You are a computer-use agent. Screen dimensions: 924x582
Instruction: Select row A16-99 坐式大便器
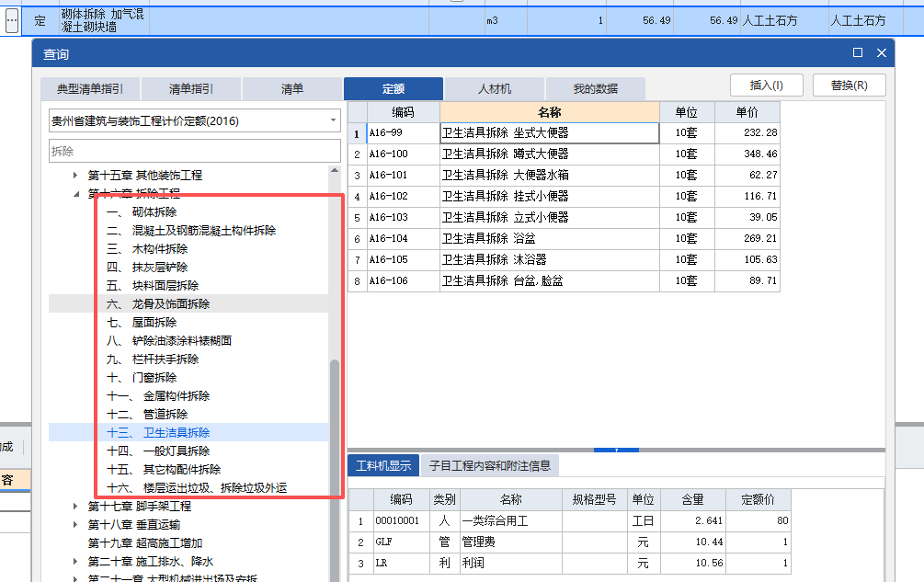click(x=564, y=133)
